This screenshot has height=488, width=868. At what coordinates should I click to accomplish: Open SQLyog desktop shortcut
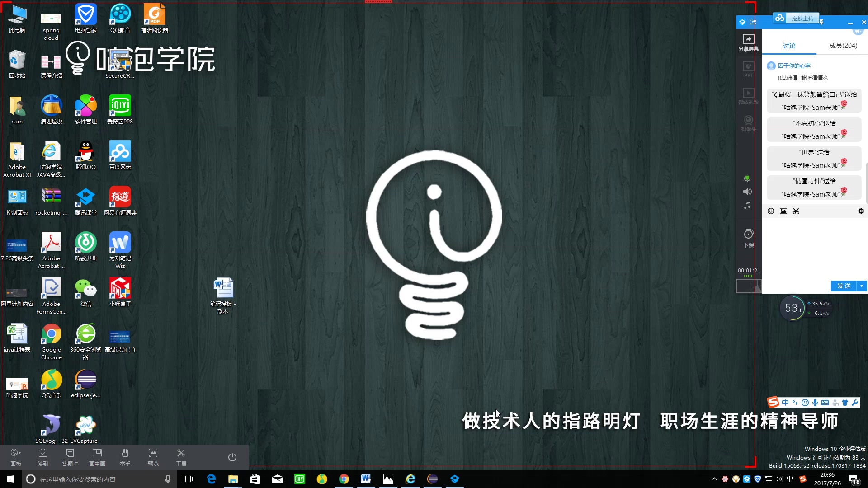(x=52, y=429)
